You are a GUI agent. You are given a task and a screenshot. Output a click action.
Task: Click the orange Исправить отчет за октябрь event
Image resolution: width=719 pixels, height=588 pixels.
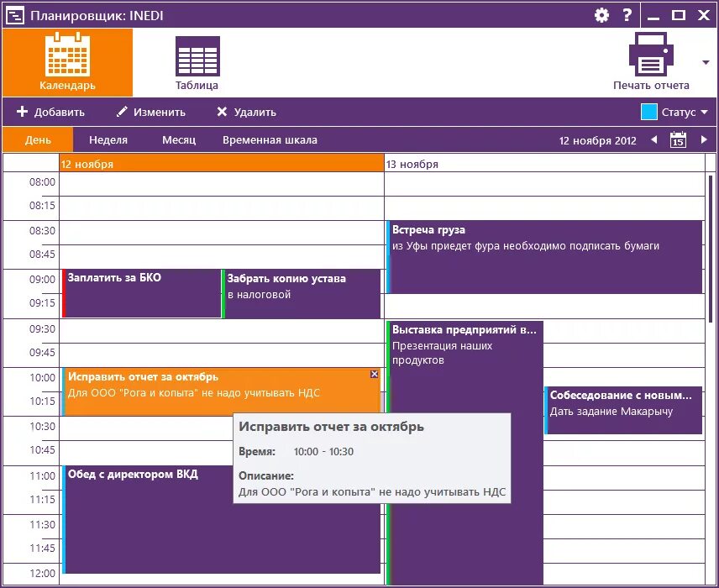pyautogui.click(x=222, y=391)
